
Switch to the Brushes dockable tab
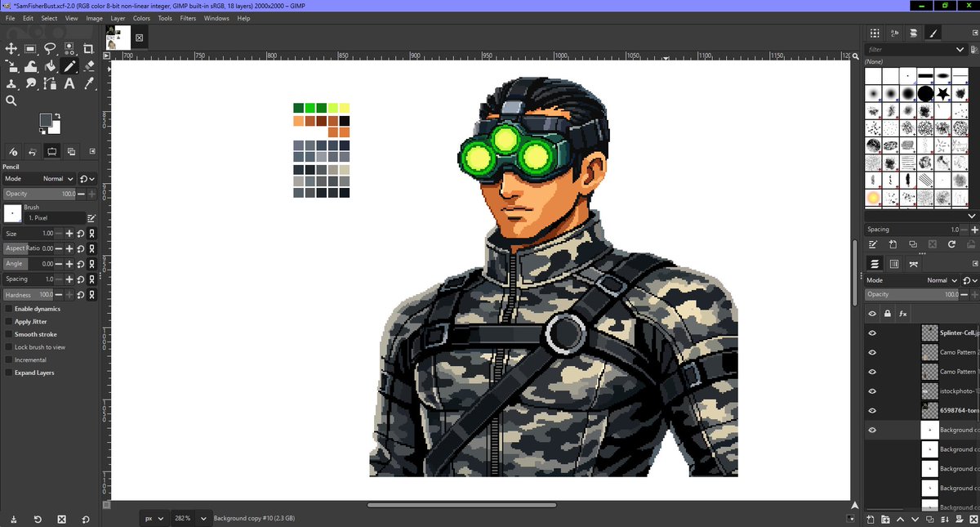[933, 33]
